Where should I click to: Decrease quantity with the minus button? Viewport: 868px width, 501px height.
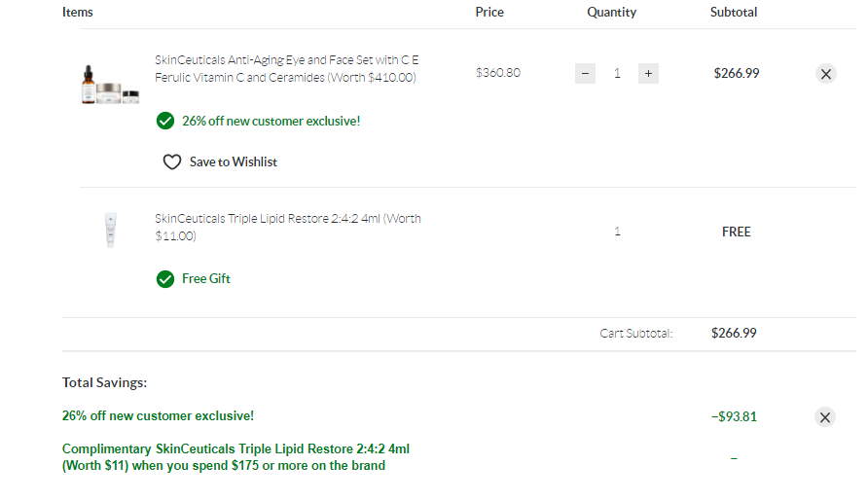[585, 73]
